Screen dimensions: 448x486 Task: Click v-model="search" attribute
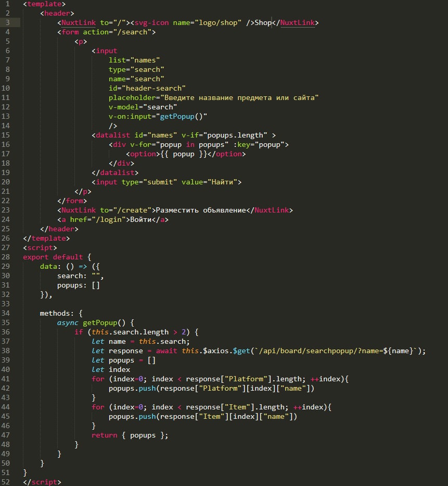pyautogui.click(x=143, y=107)
